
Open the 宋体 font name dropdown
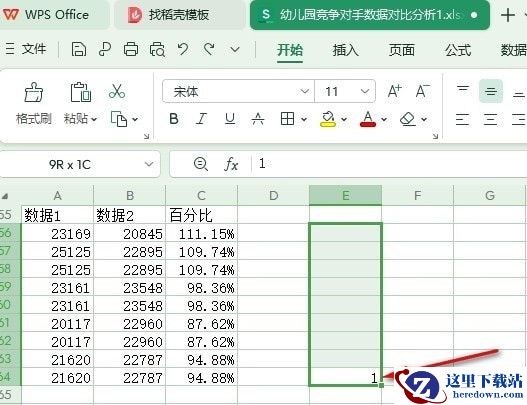(x=305, y=91)
